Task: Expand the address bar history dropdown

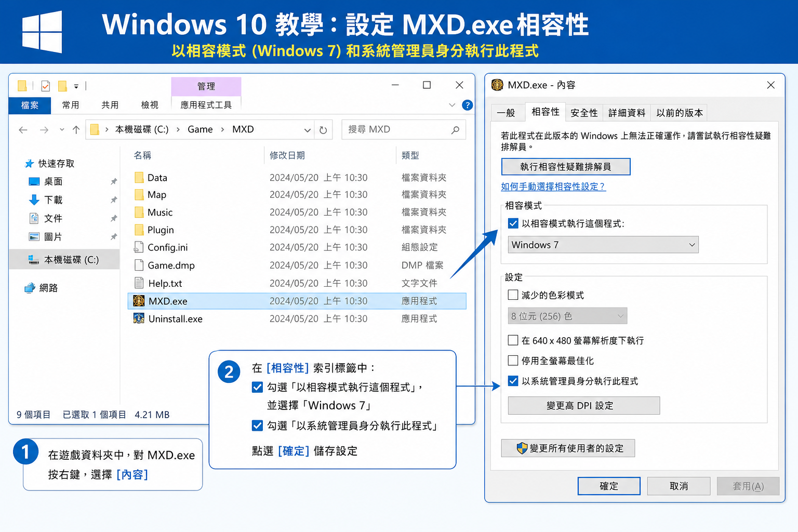Action: pyautogui.click(x=308, y=130)
